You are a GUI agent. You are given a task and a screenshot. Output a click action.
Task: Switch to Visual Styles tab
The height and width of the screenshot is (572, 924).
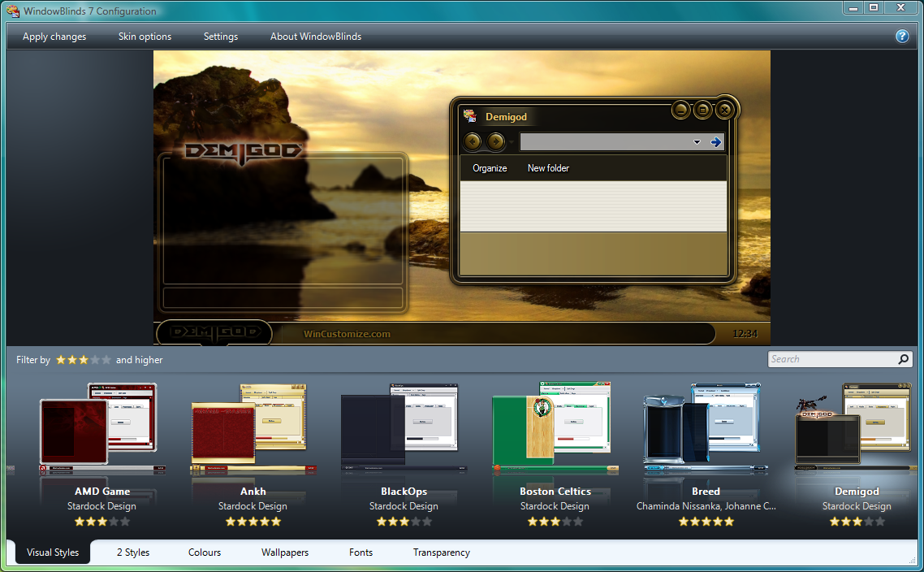click(x=53, y=552)
